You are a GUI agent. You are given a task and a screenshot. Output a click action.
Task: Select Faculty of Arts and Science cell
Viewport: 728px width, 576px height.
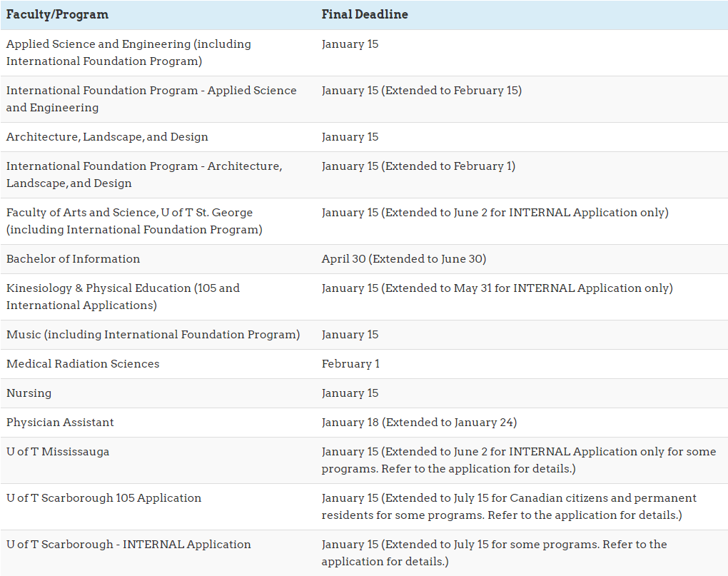pyautogui.click(x=134, y=221)
